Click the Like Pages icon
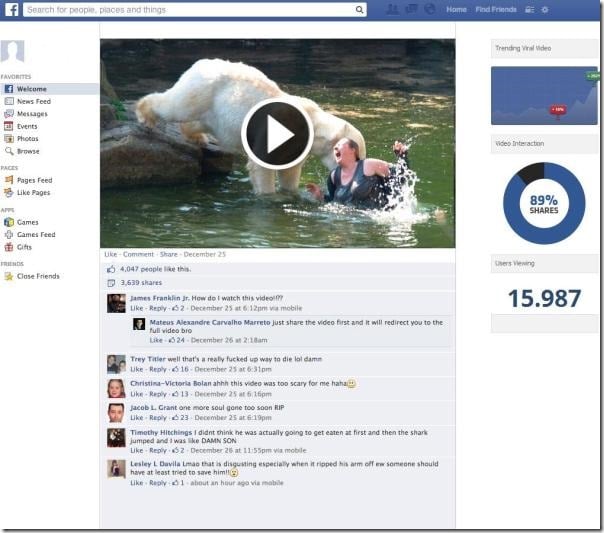This screenshot has height=533, width=604. [8, 192]
